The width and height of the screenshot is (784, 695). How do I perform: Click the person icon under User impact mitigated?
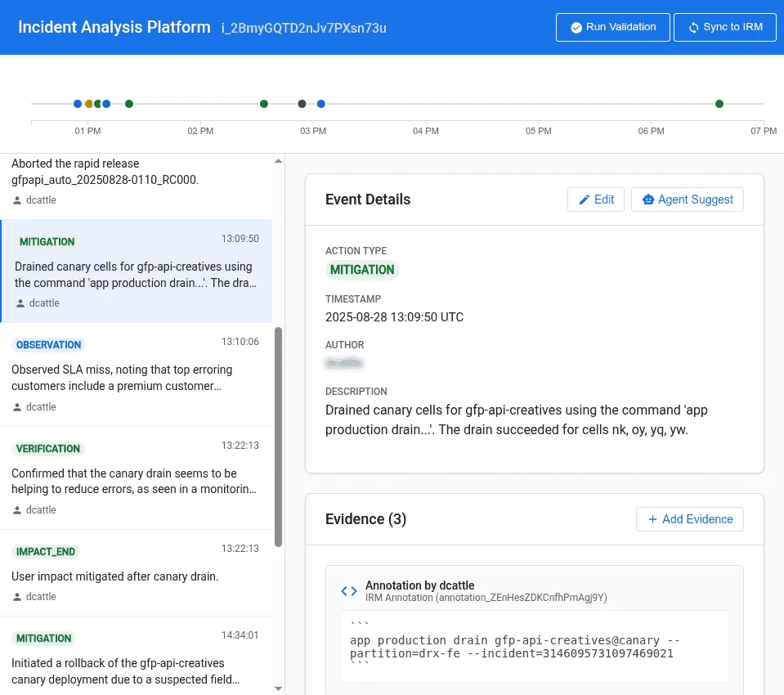pos(17,597)
